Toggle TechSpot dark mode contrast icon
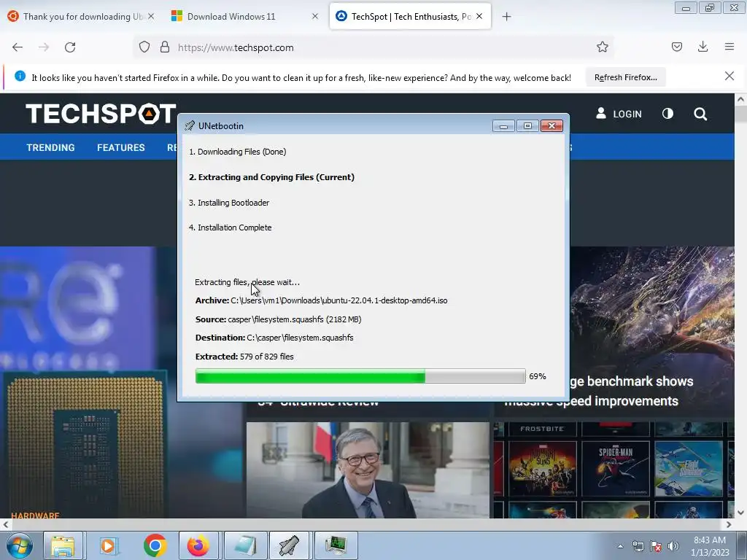The height and width of the screenshot is (560, 747). 668,113
